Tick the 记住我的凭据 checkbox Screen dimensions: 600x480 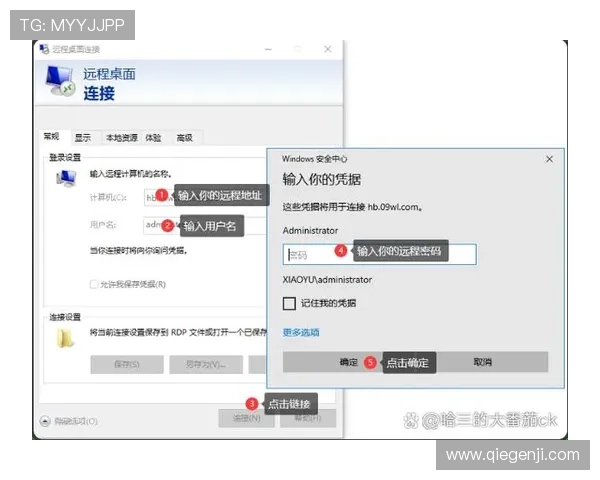(289, 303)
